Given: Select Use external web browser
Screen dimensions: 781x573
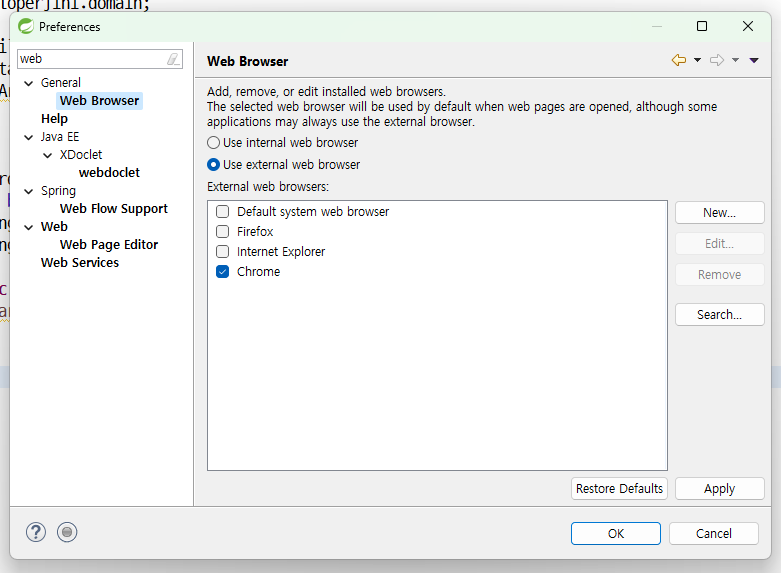Looking at the screenshot, I should [x=213, y=164].
